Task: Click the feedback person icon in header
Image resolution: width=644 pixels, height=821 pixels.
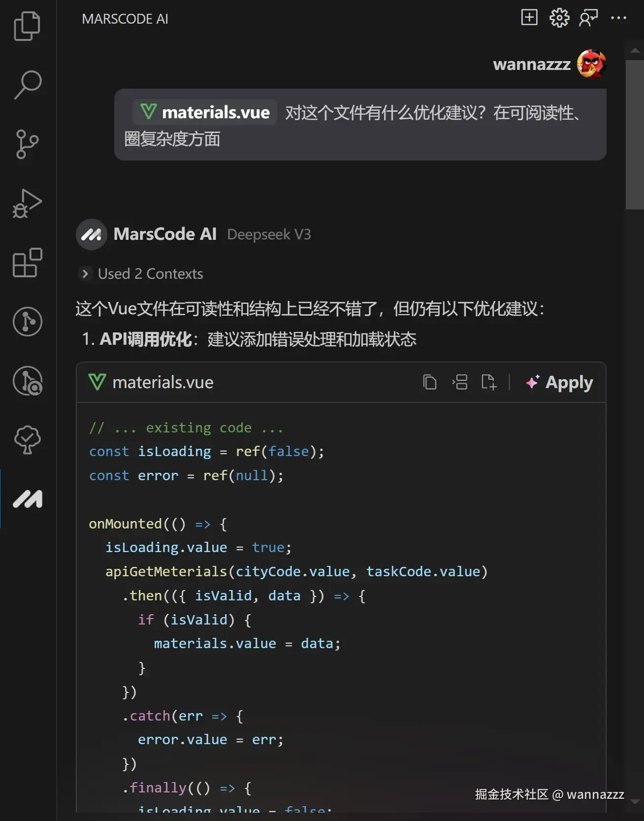Action: click(588, 18)
